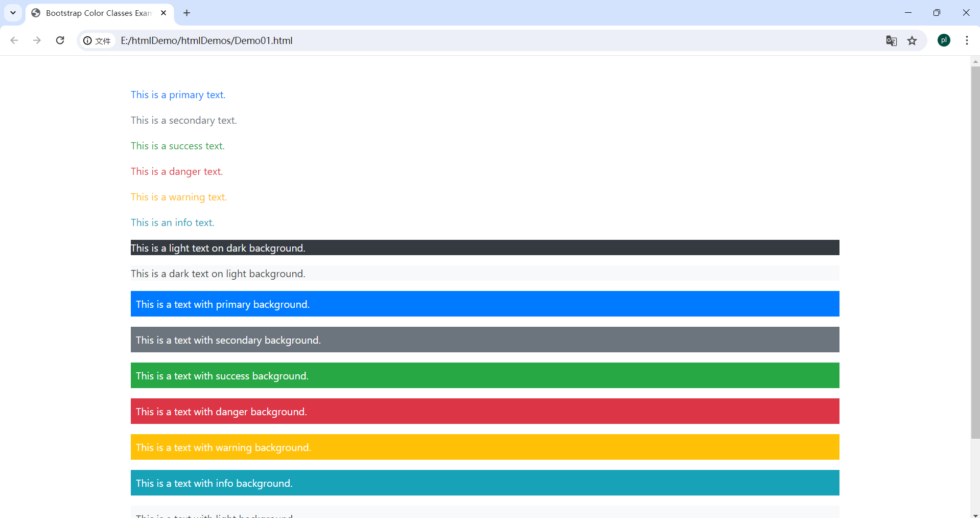Click 'This is an info text.'

pyautogui.click(x=172, y=222)
